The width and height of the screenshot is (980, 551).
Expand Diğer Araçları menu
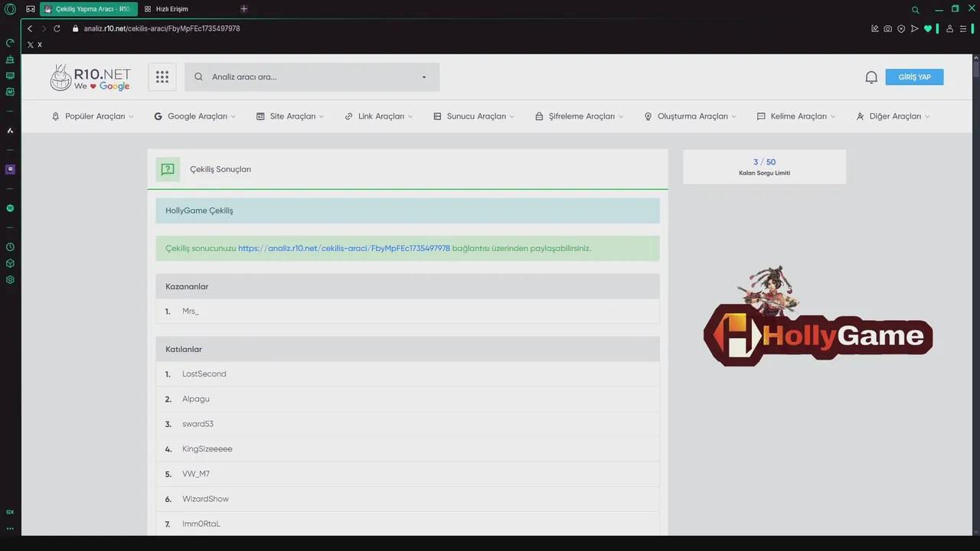point(893,116)
